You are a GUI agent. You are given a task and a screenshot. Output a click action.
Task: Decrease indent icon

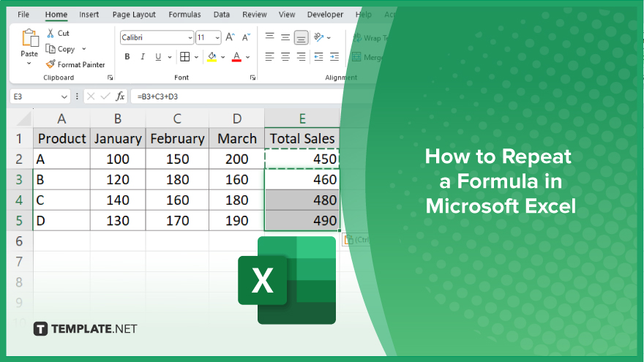click(x=319, y=56)
